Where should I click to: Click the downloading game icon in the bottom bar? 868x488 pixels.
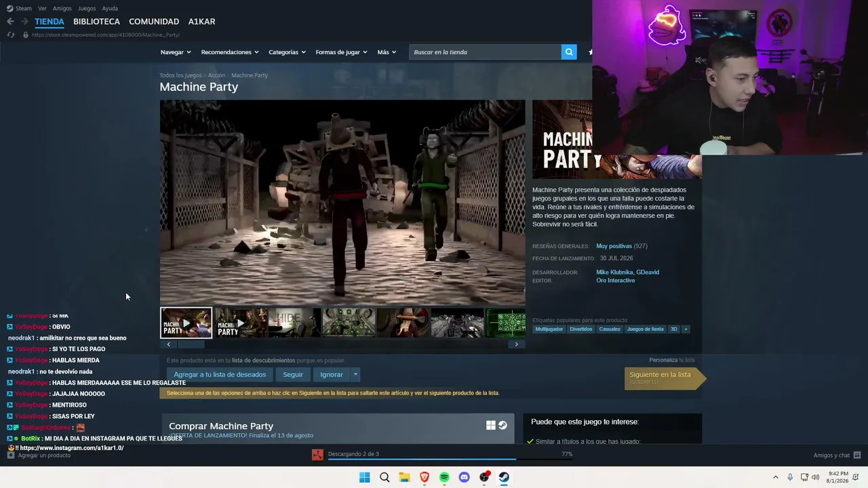point(317,455)
